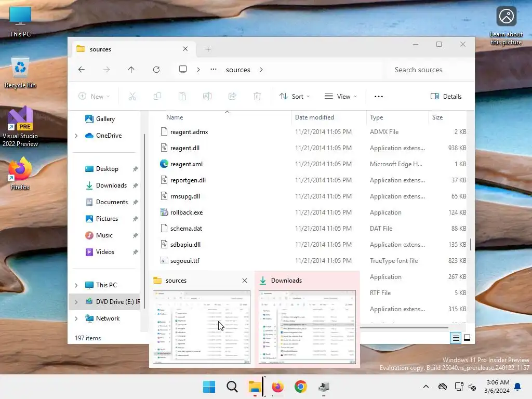
Task: Expand This PC tree node
Action: coord(76,285)
